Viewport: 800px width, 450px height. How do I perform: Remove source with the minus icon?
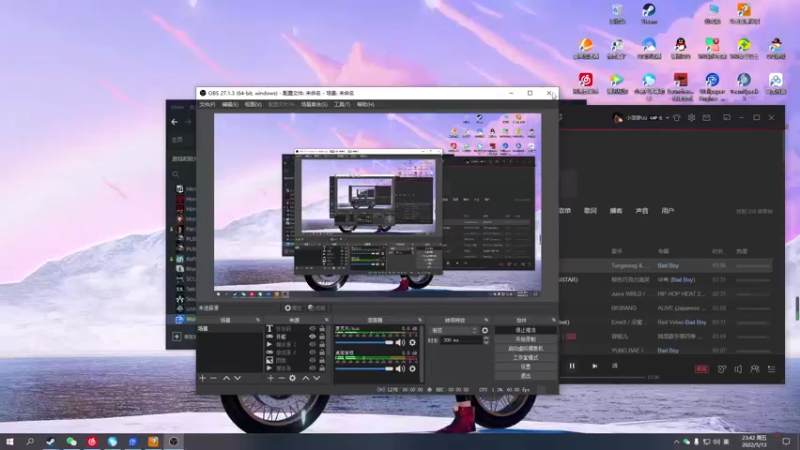281,378
